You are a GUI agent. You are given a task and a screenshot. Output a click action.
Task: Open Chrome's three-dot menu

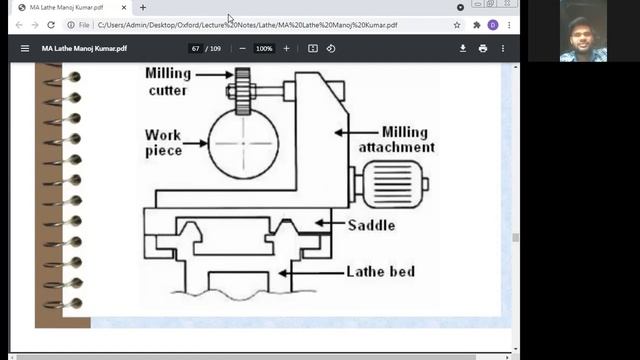[509, 25]
